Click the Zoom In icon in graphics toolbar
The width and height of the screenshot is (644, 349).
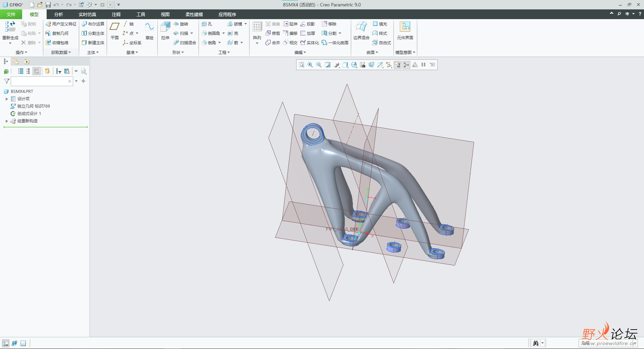(x=310, y=65)
